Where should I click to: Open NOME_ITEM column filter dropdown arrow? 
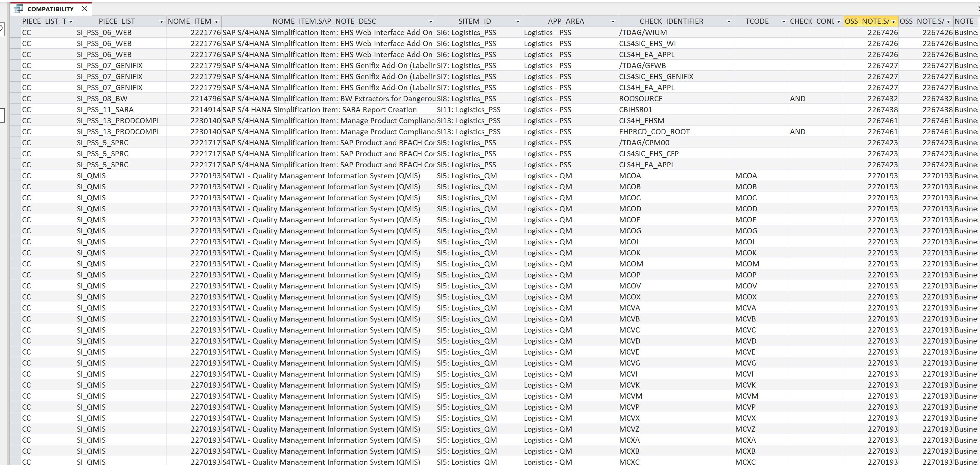pyautogui.click(x=216, y=22)
